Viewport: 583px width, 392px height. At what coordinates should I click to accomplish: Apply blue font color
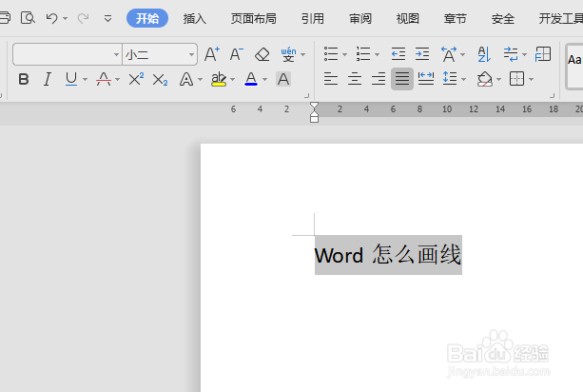251,79
